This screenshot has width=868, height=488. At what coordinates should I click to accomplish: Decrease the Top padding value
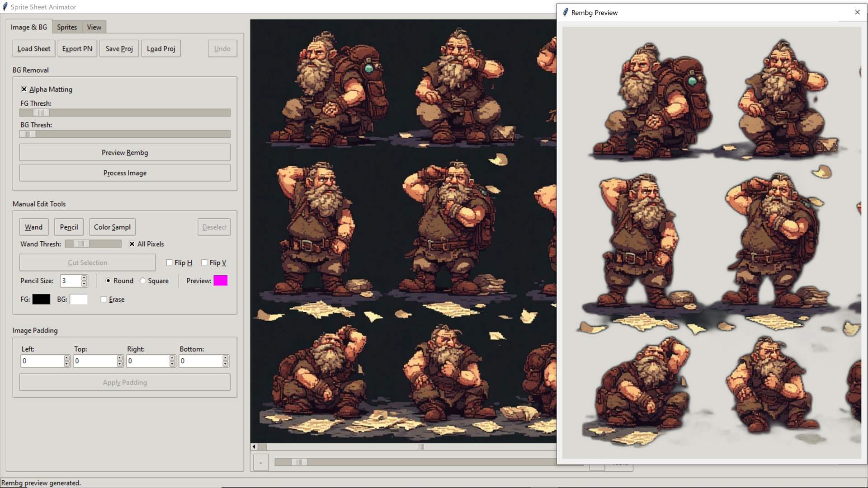tap(120, 364)
